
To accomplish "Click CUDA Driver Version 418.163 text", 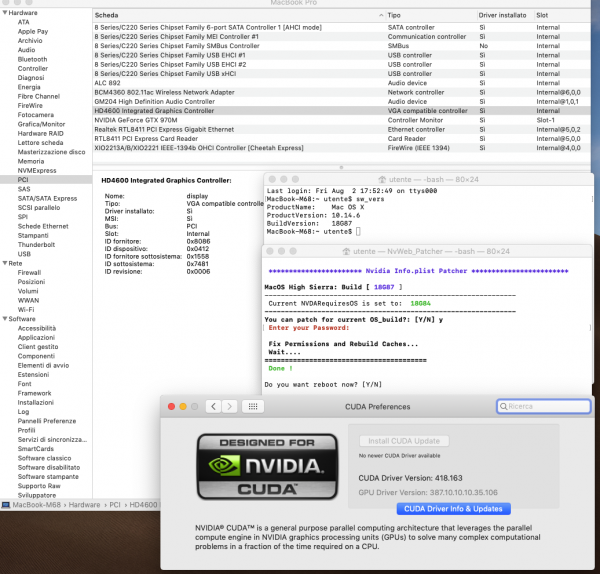I will [x=410, y=478].
